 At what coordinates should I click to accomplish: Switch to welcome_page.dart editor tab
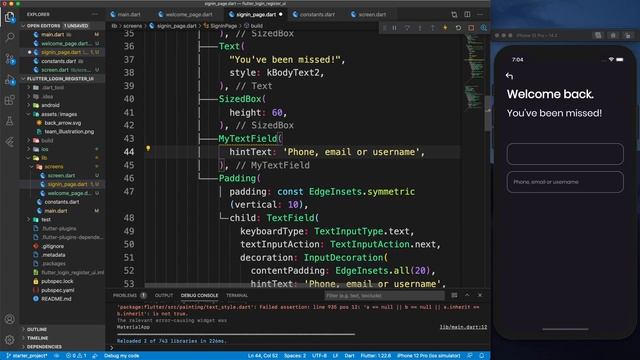coord(186,14)
